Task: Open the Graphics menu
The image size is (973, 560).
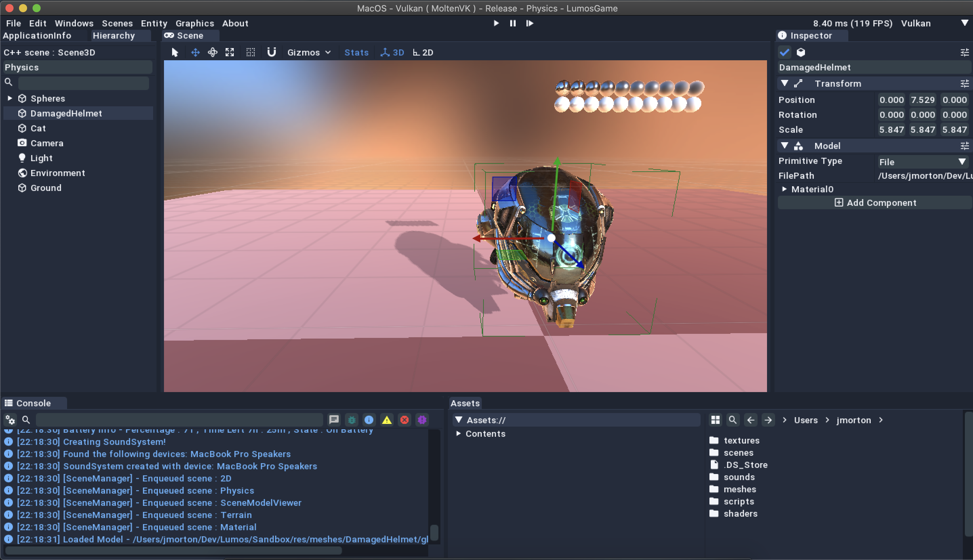Action: [195, 23]
